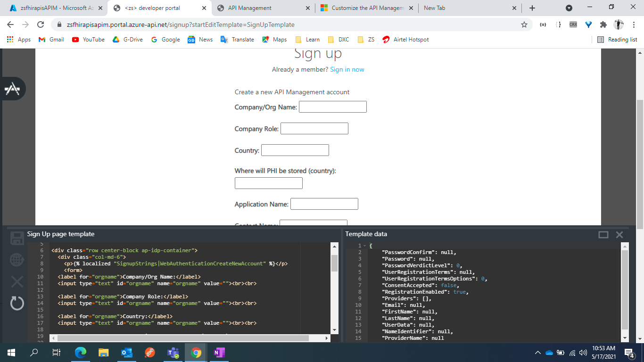Publish changes using the globe icon

[x=17, y=260]
